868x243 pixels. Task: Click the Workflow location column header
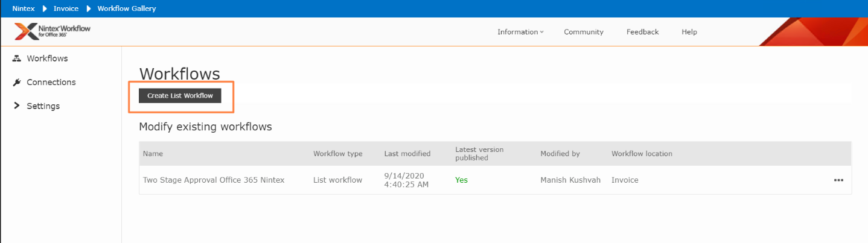coord(642,154)
